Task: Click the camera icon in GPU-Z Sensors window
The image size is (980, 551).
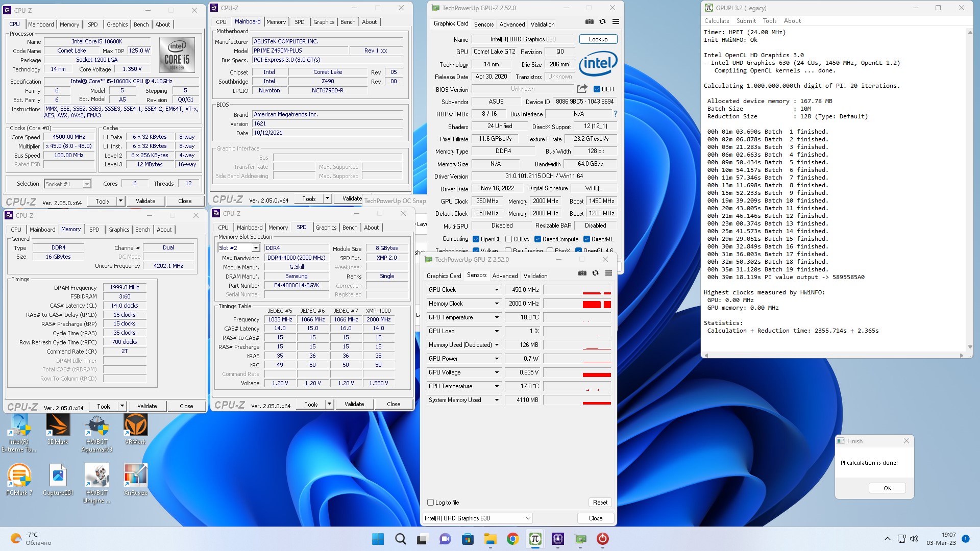Action: pos(582,273)
